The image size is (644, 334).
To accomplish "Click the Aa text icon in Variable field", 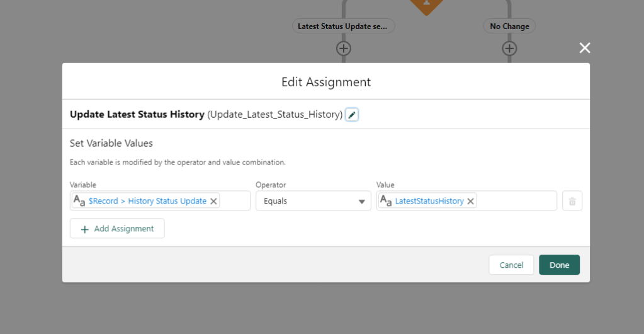I will pyautogui.click(x=80, y=201).
